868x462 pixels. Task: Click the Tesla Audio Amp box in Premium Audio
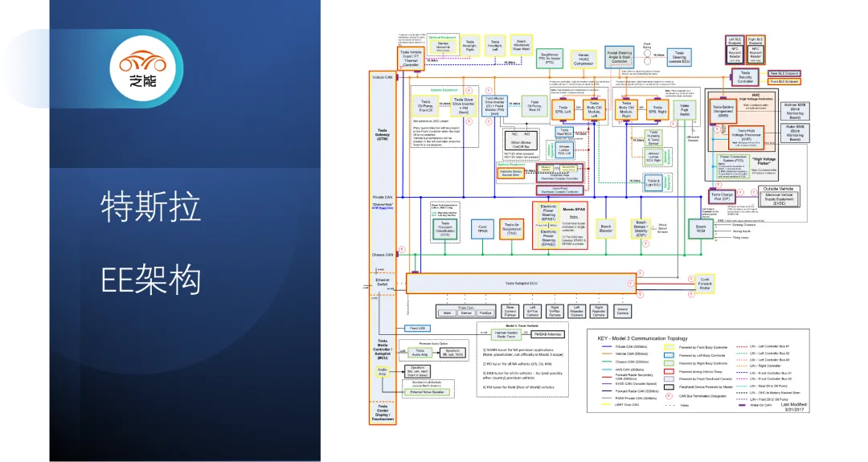tap(420, 352)
